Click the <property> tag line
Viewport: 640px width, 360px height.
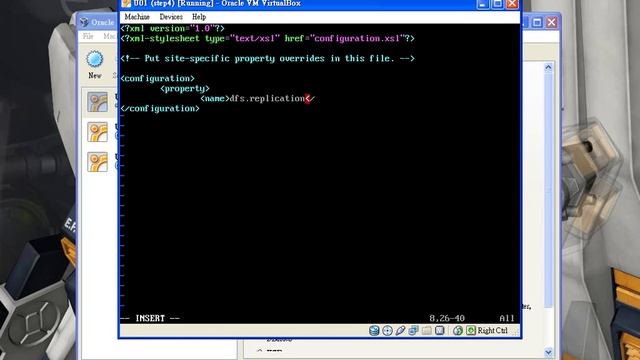coord(185,89)
